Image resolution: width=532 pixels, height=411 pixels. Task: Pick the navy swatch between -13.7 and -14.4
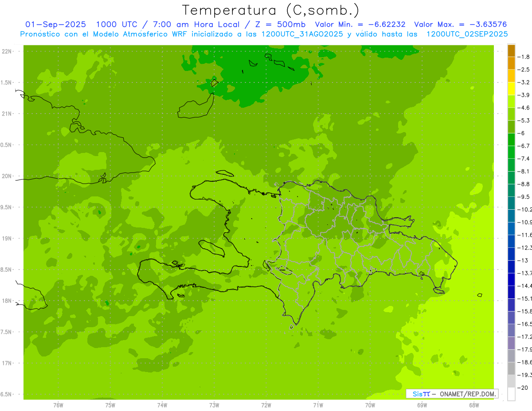pos(511,279)
